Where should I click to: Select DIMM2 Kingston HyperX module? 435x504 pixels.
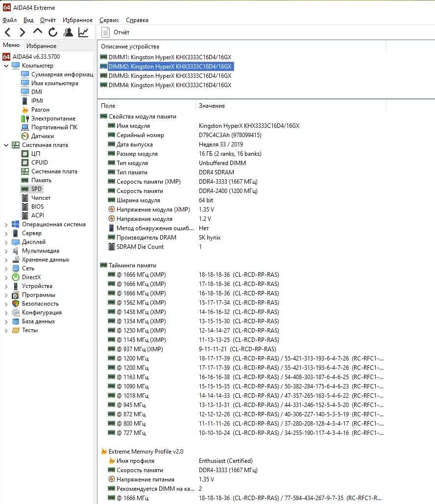click(x=167, y=67)
